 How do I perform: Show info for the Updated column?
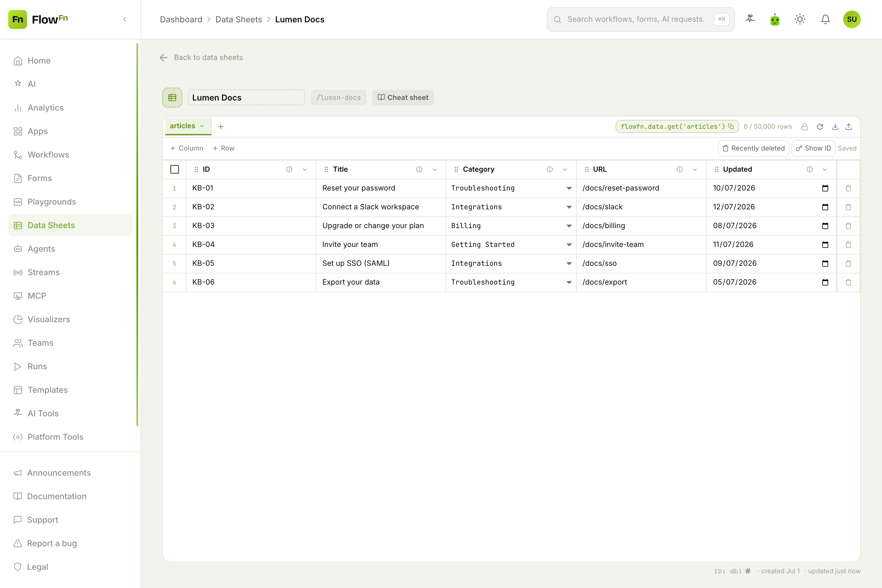[x=810, y=170]
